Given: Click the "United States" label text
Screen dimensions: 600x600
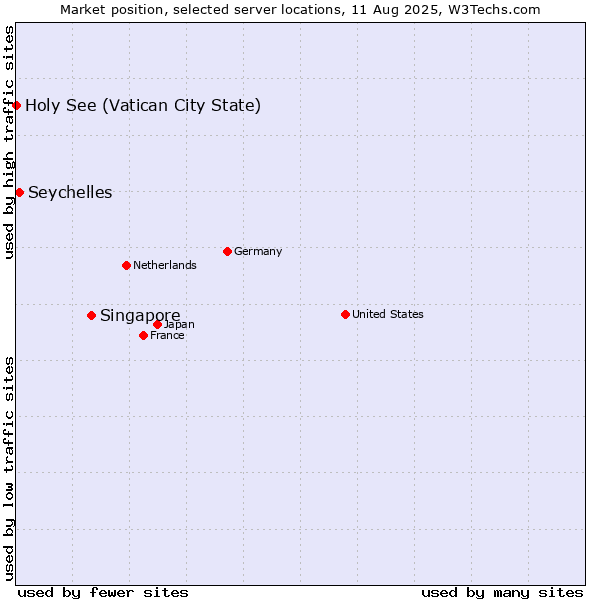Looking at the screenshot, I should click(x=388, y=314).
